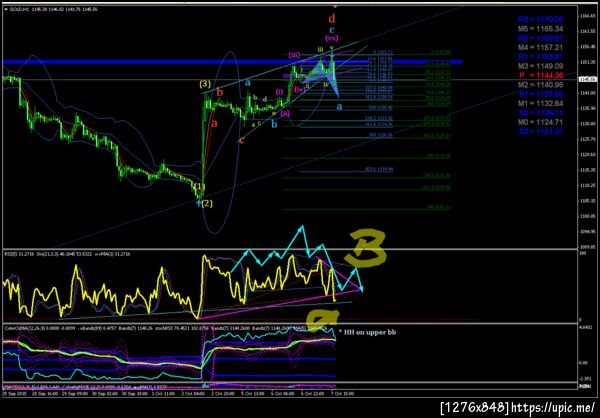Select the yellow (2) wave label at the low
This screenshot has width=600, height=418.
point(207,203)
